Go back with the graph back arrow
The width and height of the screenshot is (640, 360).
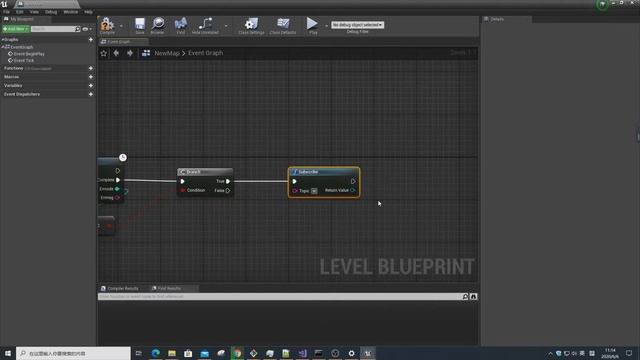[x=116, y=53]
